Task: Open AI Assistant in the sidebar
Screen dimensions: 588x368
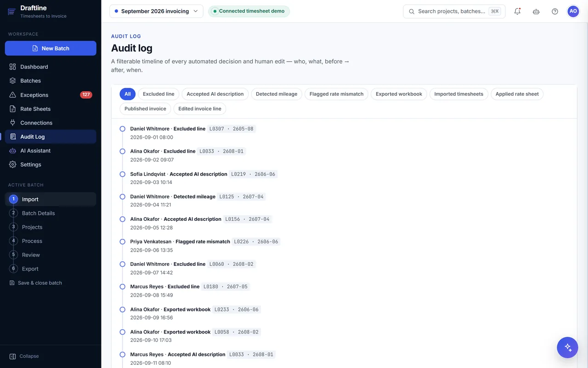Action: (x=51, y=150)
